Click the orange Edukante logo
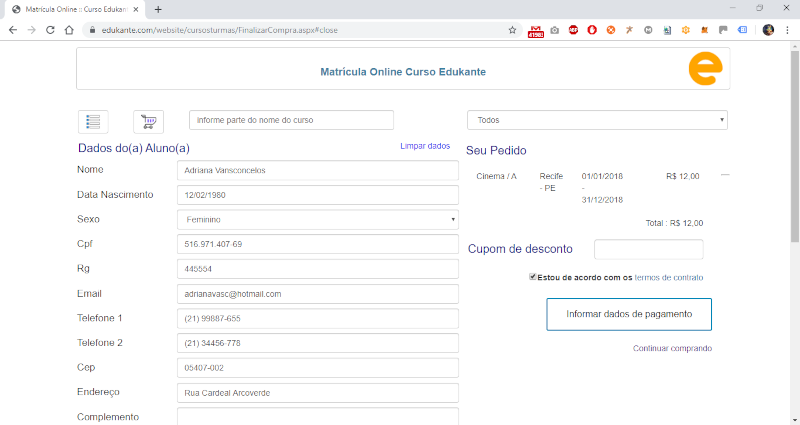The image size is (800, 425). tap(706, 69)
